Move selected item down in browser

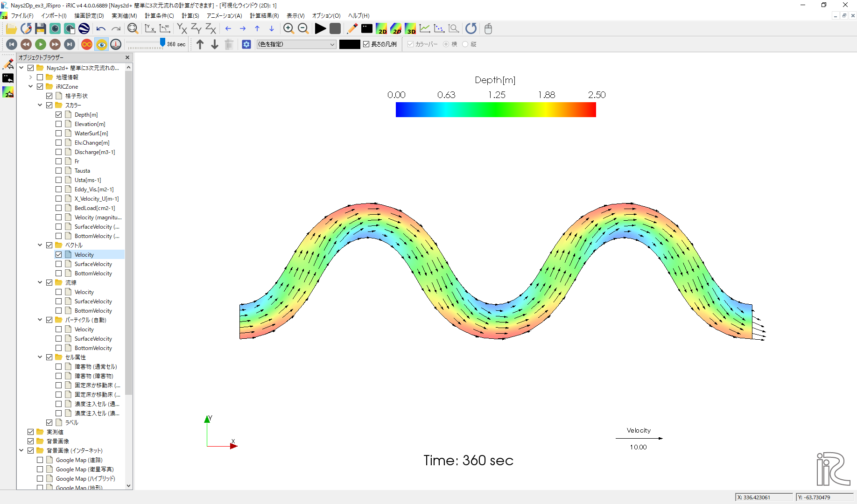point(214,44)
